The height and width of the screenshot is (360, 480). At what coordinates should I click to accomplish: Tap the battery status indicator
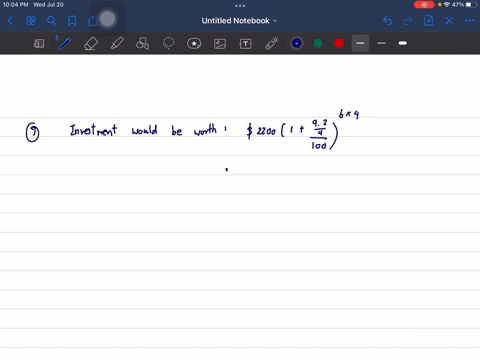(x=471, y=5)
